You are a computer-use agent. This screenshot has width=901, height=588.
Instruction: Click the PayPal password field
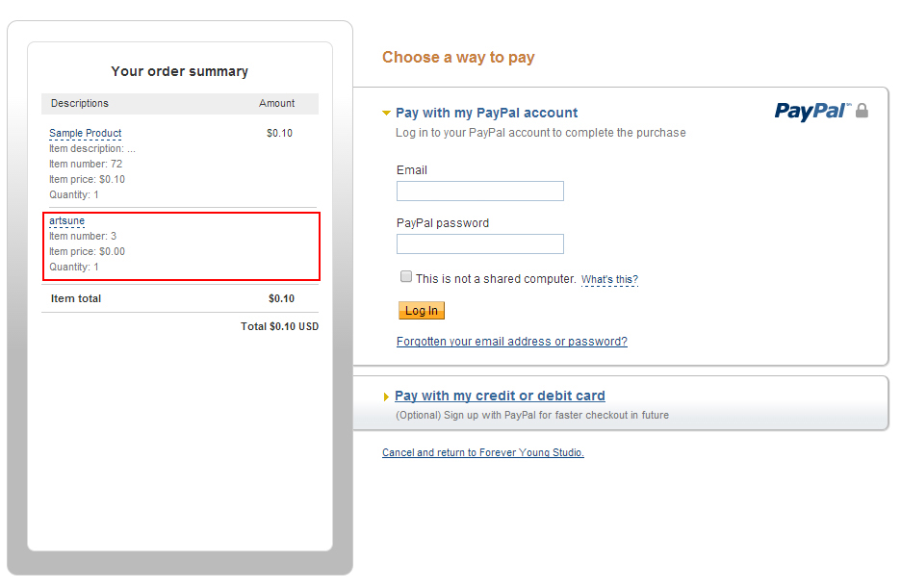coord(479,244)
